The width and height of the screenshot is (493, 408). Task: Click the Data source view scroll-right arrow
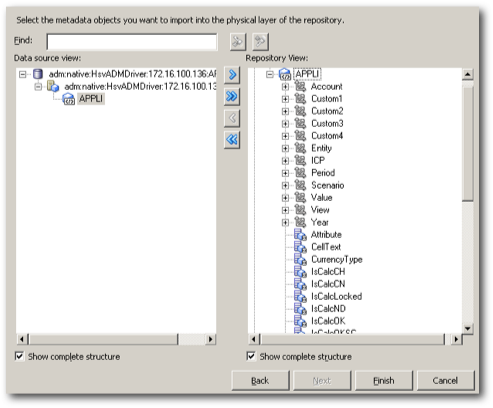coord(210,339)
